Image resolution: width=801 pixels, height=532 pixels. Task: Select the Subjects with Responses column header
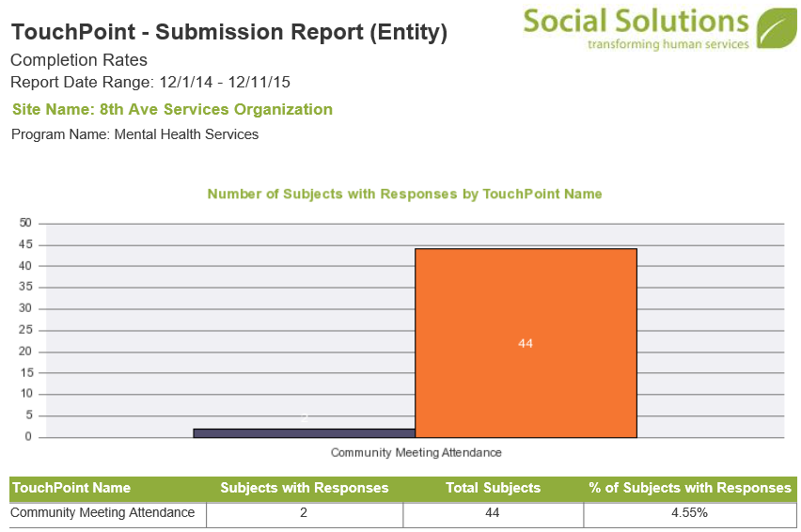(x=305, y=488)
